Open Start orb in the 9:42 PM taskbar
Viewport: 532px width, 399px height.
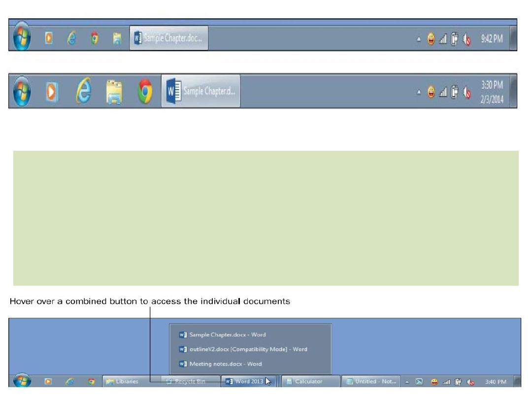[x=22, y=36]
